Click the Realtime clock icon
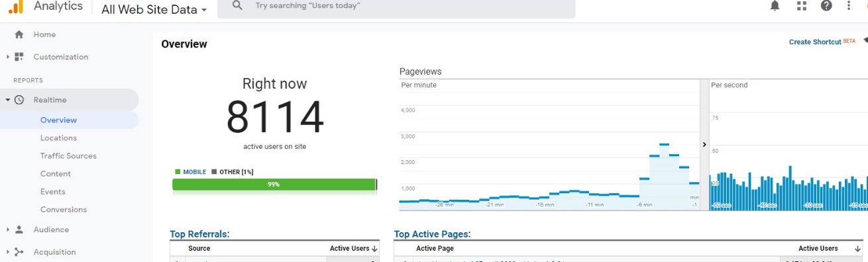Viewport: 868px width, 262px height. 19,100
